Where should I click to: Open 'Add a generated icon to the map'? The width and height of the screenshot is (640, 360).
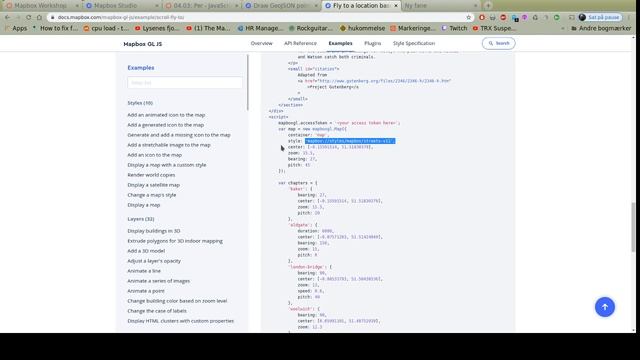[165, 125]
